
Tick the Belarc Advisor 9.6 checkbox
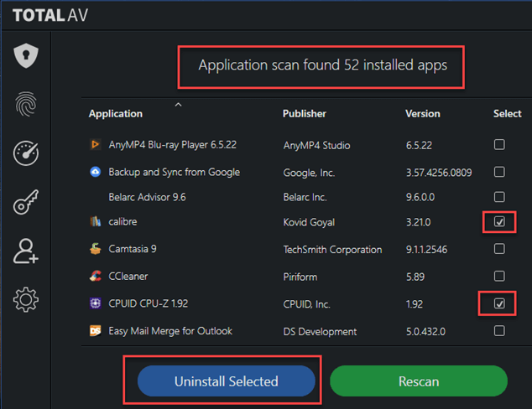499,197
